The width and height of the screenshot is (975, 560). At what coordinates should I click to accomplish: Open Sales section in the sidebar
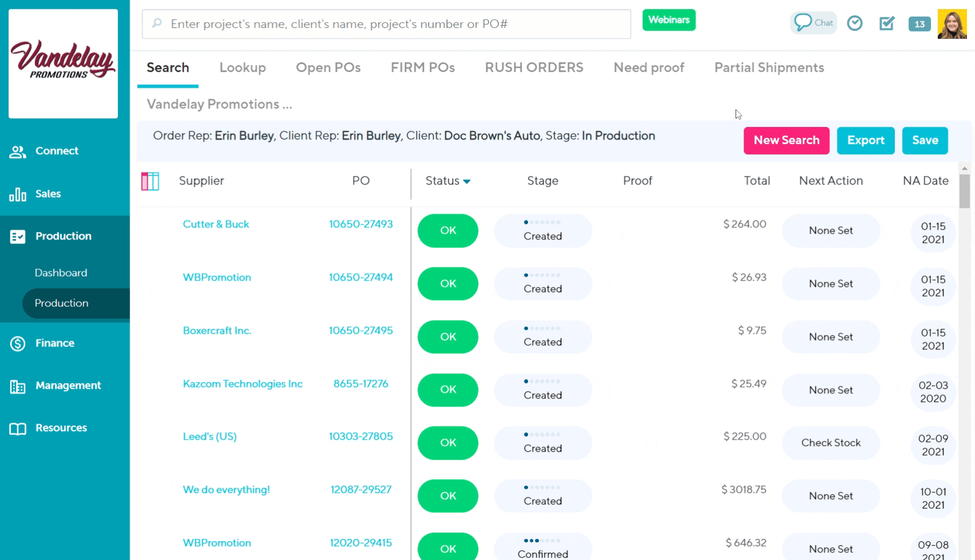(48, 194)
